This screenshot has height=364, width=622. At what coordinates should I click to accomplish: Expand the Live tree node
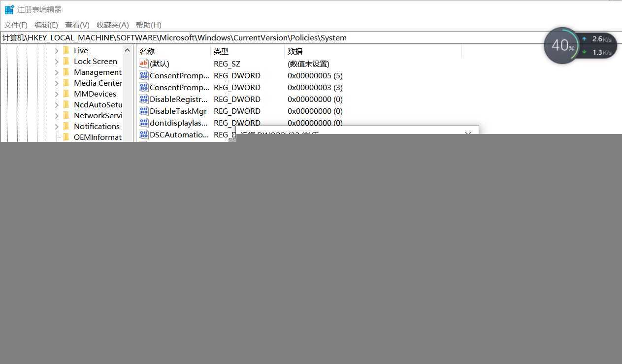(x=57, y=51)
